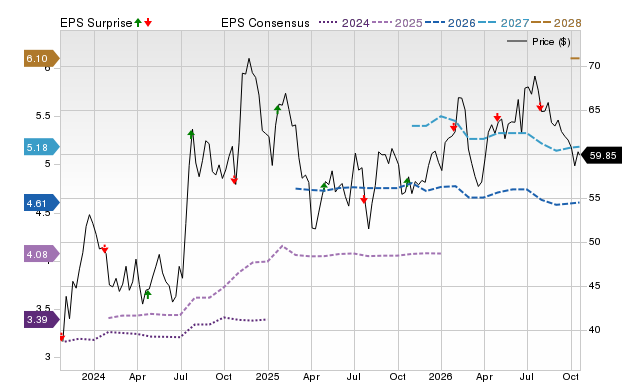Select the 2026 EPS consensus legend entry
Viewport: 640px width, 382px height.
[450, 23]
